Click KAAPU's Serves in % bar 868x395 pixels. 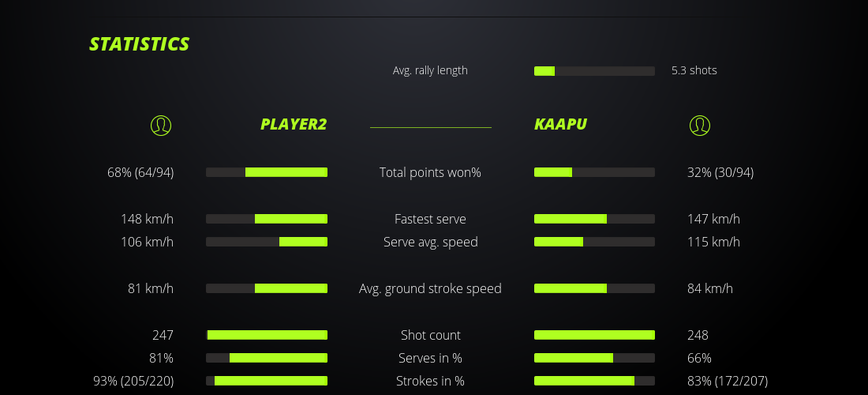click(x=594, y=358)
